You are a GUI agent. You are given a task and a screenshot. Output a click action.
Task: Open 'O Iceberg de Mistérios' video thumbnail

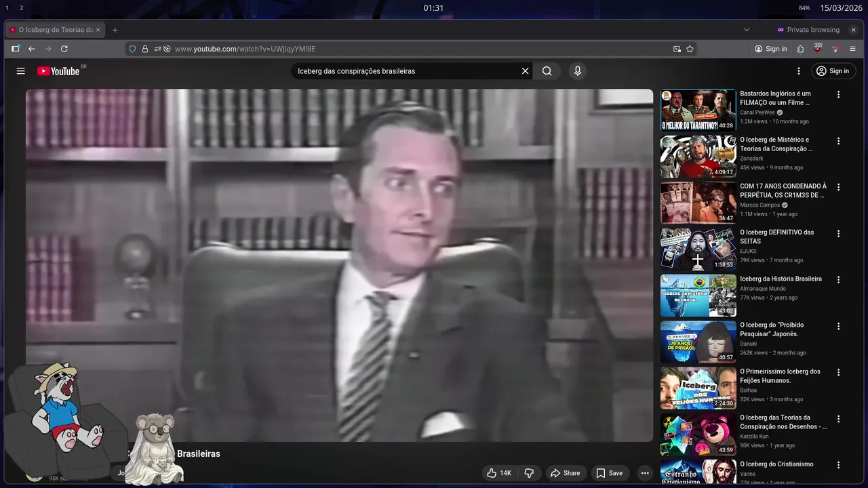[x=698, y=157]
